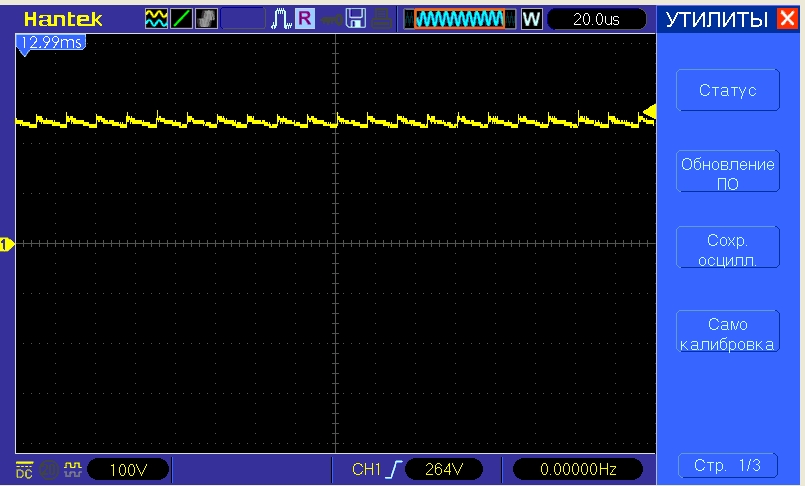Go to next page via Стр. 1/3
805x486 pixels.
(x=727, y=466)
